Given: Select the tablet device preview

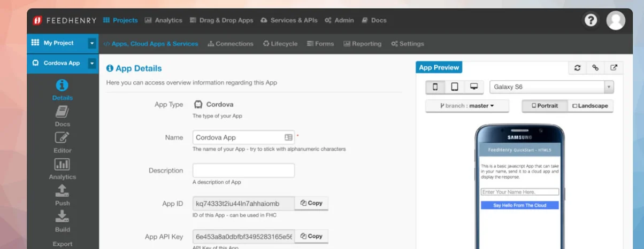Looking at the screenshot, I should pyautogui.click(x=454, y=87).
